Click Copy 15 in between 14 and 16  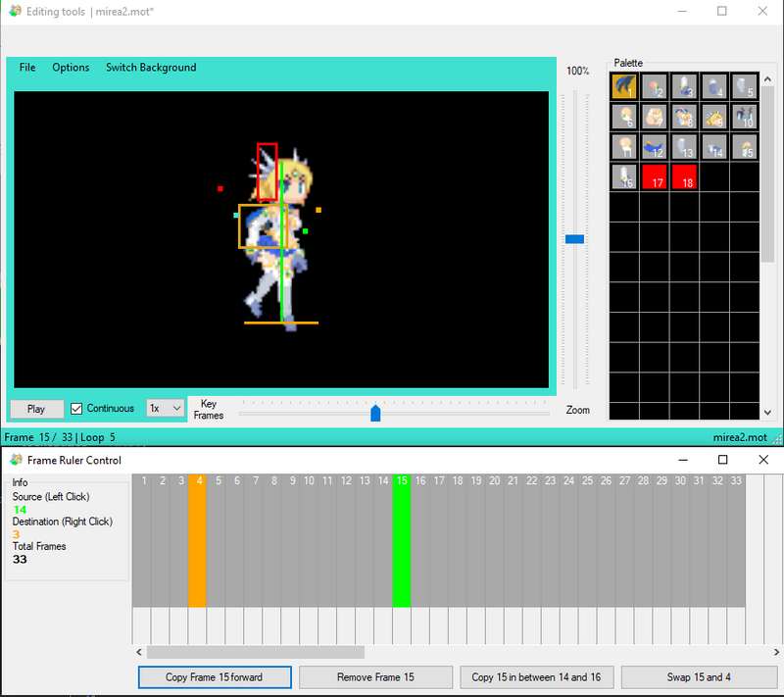click(x=536, y=677)
